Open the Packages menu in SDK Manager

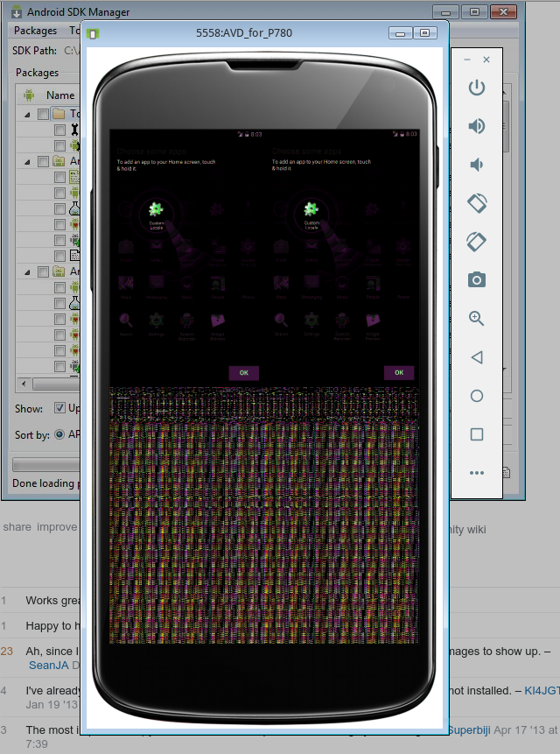(35, 31)
